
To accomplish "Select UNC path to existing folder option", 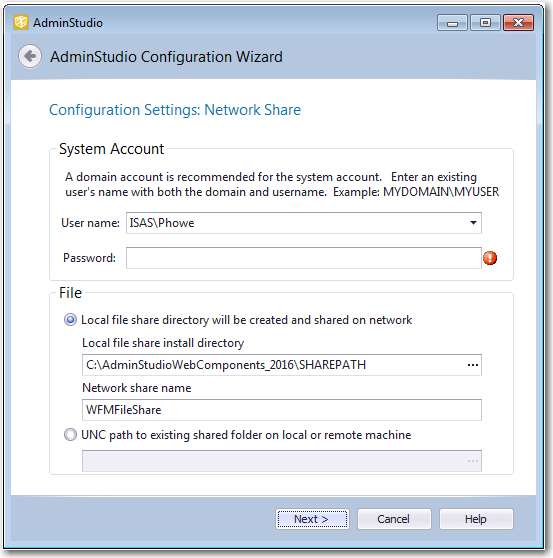I will 70,435.
